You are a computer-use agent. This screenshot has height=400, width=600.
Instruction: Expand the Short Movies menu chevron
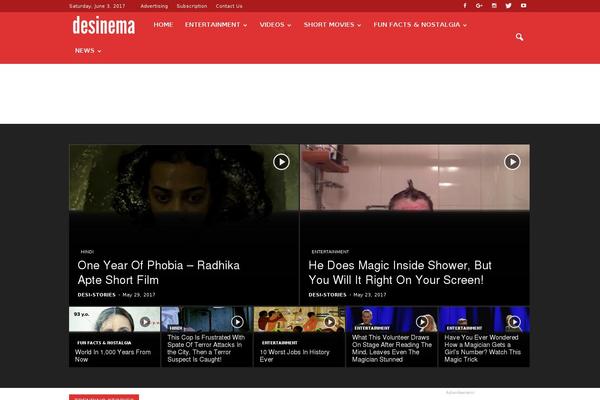[359, 25]
